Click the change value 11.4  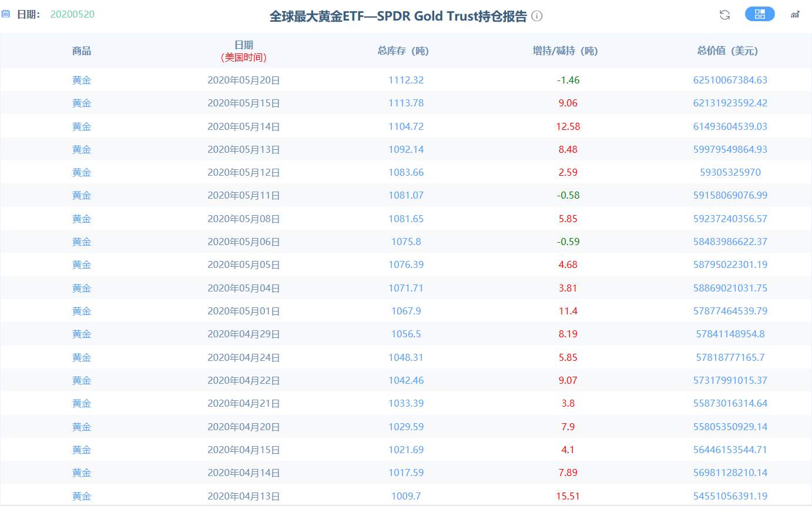point(568,311)
